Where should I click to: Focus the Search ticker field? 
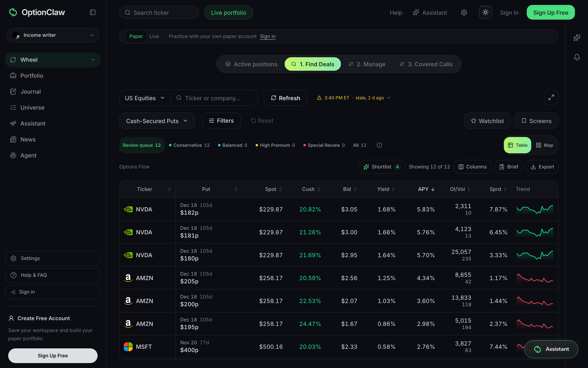coord(159,12)
